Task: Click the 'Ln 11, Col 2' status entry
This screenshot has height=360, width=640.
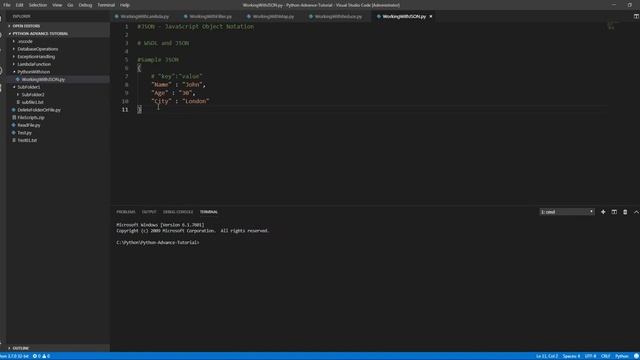Action: (x=547, y=356)
